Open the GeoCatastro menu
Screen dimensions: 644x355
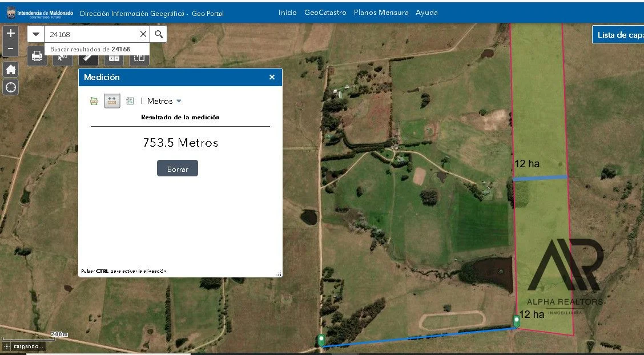325,13
